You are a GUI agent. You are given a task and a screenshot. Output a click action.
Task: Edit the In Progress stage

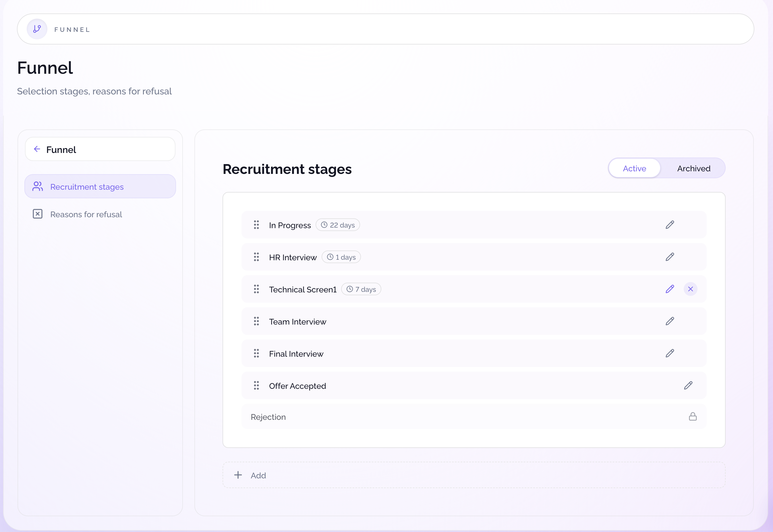click(670, 225)
